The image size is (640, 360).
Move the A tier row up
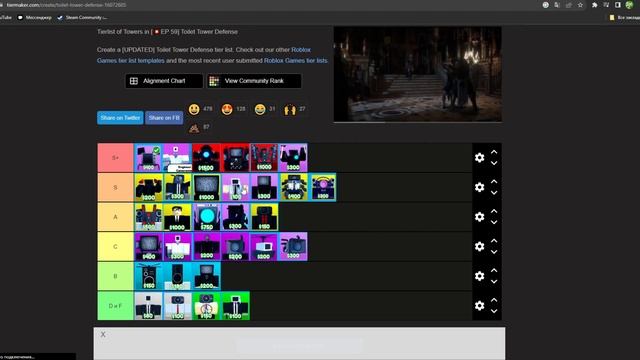[494, 211]
